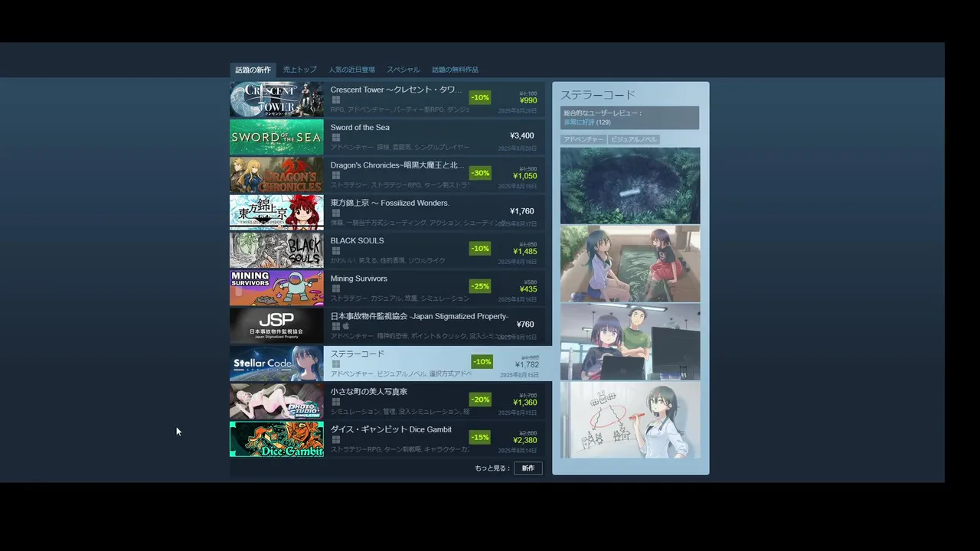Click Windows icon under Mining Survivors title

(335, 289)
